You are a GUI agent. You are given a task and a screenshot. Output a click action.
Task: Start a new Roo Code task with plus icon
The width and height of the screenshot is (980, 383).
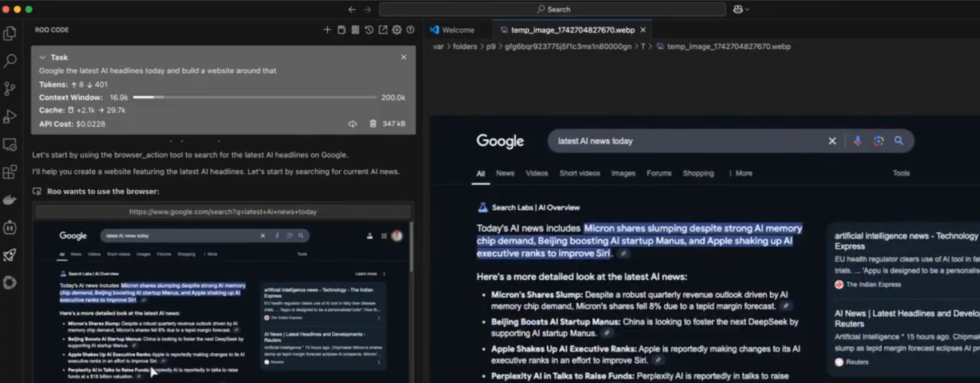327,30
